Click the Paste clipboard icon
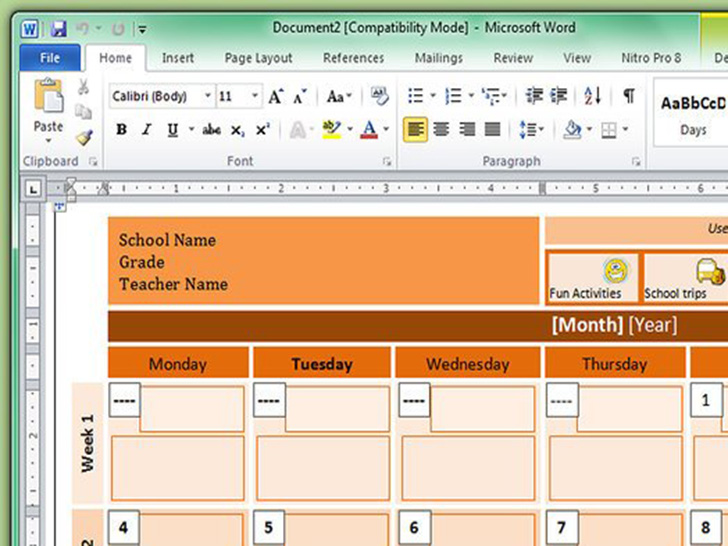The width and height of the screenshot is (728, 546). coord(48,96)
